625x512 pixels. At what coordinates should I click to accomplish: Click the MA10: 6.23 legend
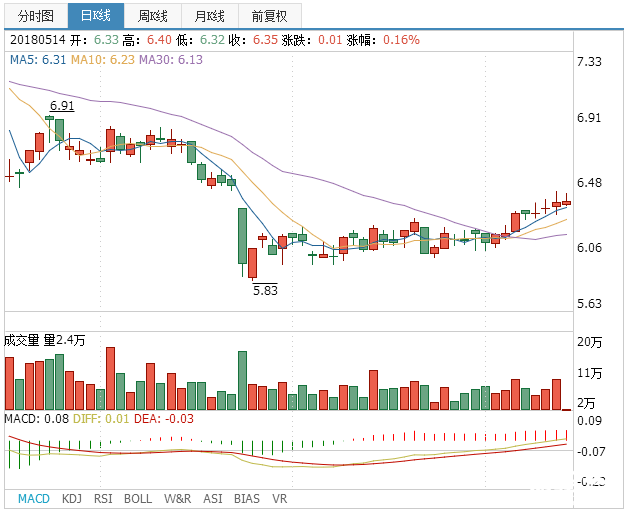point(103,60)
